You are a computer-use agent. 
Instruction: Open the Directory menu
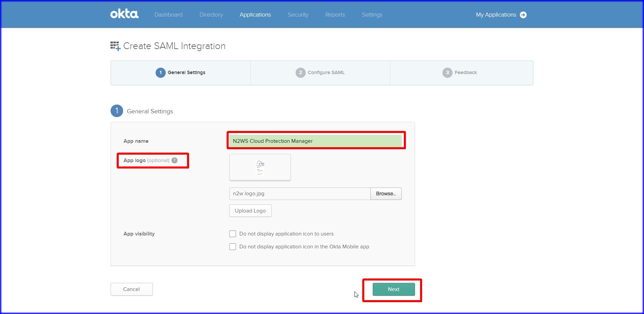[x=211, y=15]
